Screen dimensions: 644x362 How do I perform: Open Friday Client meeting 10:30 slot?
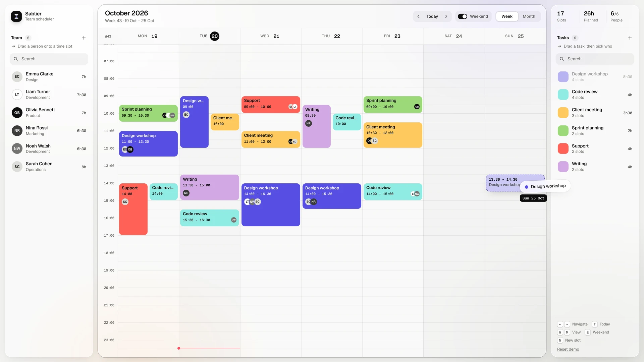393,135
